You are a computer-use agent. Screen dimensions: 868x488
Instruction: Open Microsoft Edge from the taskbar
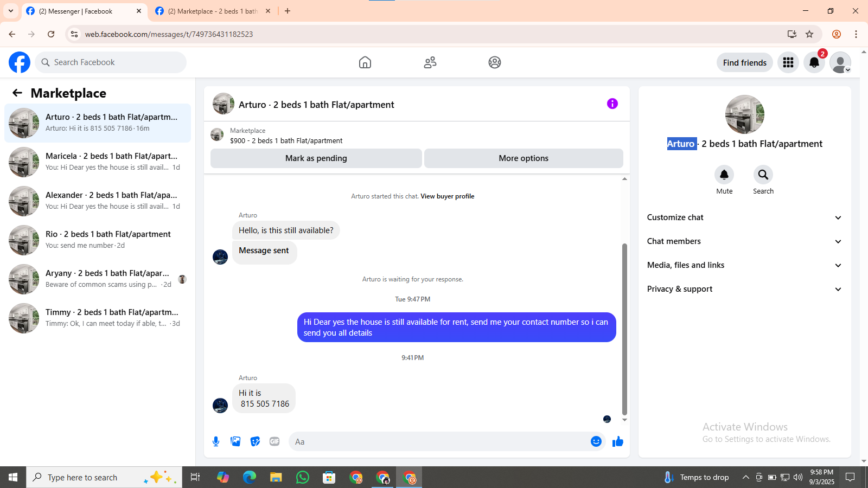point(250,477)
